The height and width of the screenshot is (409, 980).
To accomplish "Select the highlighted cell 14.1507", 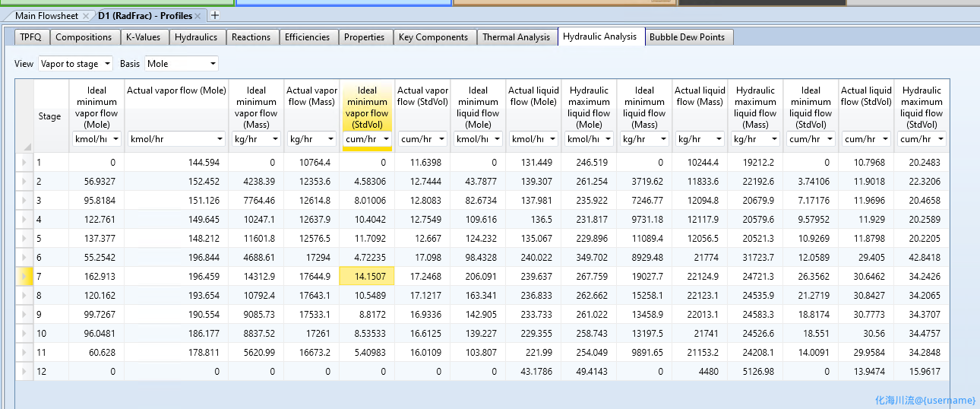I will point(367,277).
